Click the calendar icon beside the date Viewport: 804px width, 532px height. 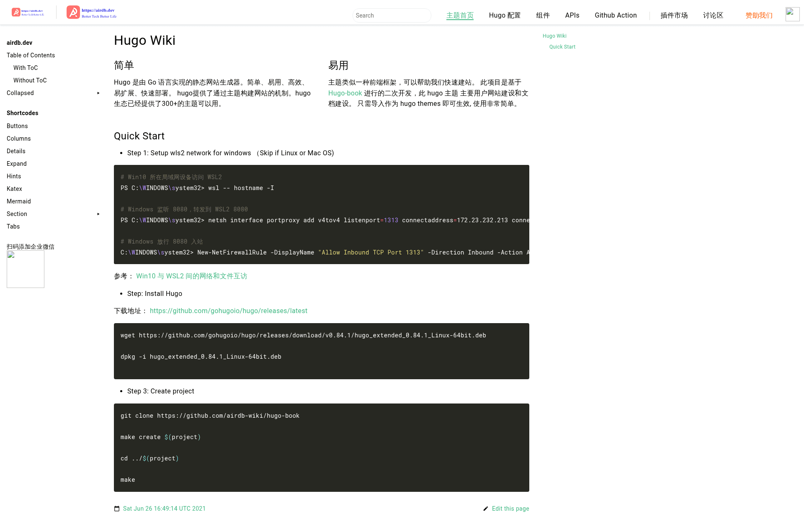[x=117, y=509]
